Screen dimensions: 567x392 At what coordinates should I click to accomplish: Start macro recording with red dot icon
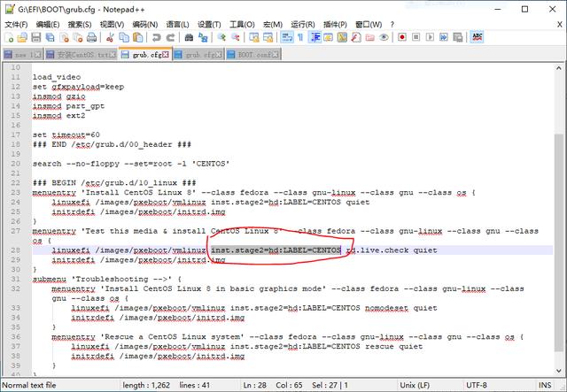tap(402, 37)
